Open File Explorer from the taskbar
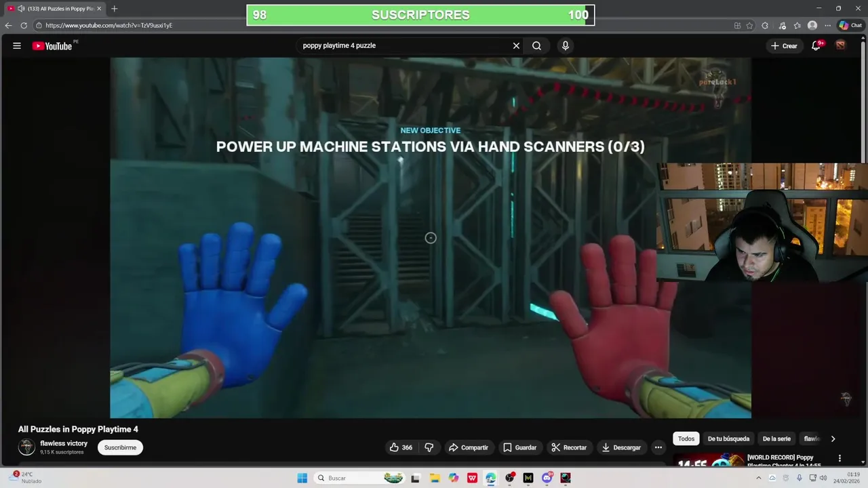868x488 pixels. pos(435,478)
